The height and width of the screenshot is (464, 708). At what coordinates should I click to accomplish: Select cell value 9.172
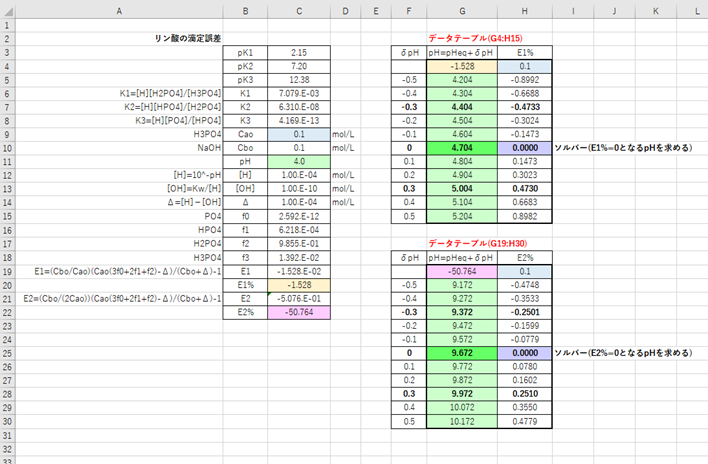[x=462, y=285]
